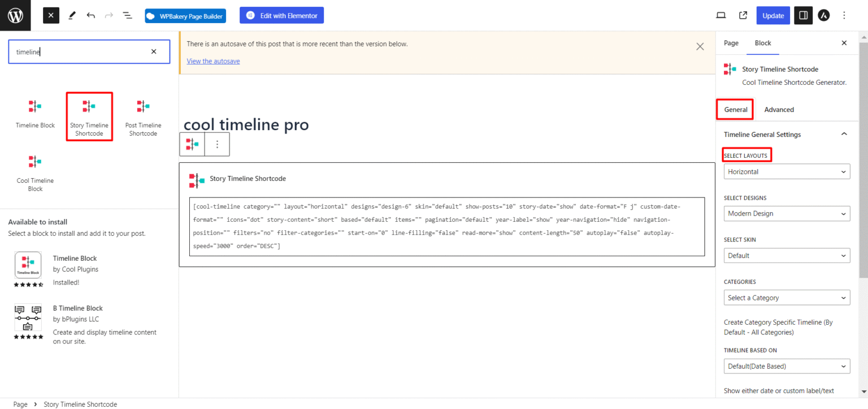Open block options menu above the shortcode block
This screenshot has width=868, height=409.
tap(216, 144)
